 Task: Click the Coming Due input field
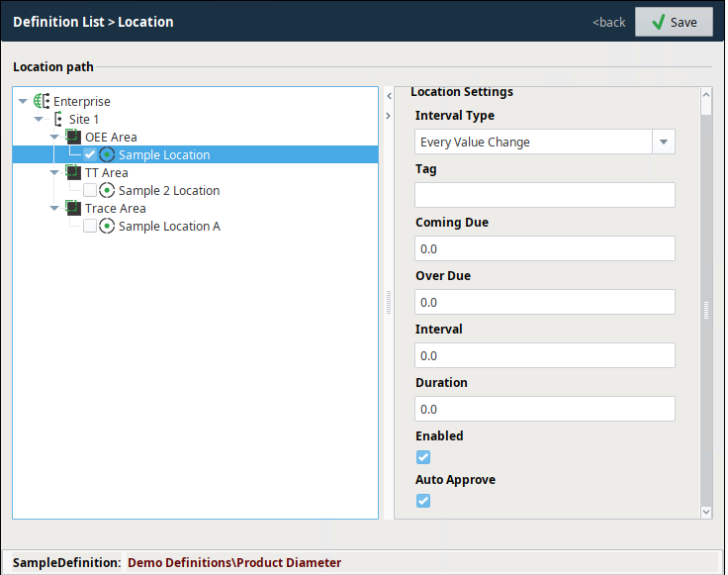[x=544, y=248]
